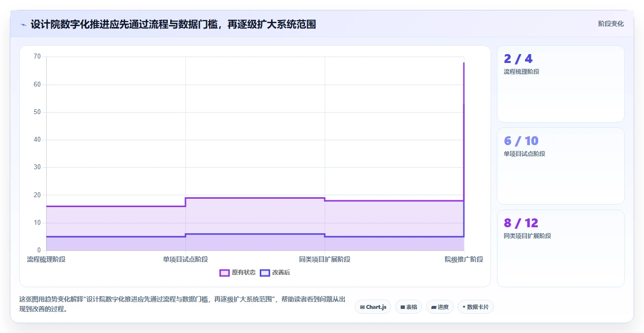This screenshot has width=644, height=333.
Task: Click the y-axis value 20
Action: point(37,195)
